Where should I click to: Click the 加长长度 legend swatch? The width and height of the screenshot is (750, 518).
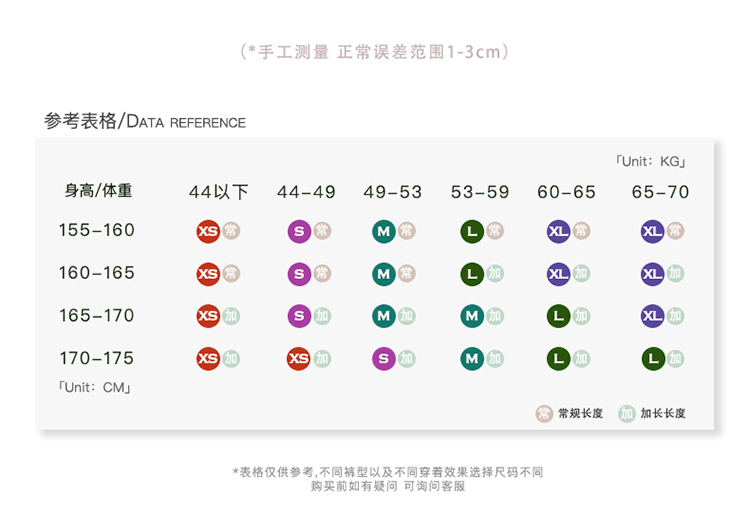[627, 413]
